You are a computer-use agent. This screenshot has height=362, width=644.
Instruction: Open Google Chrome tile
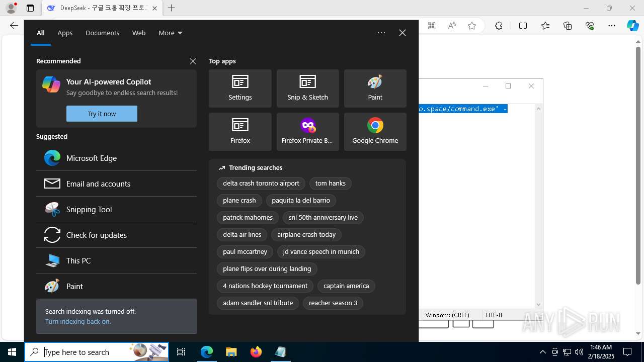point(375,132)
